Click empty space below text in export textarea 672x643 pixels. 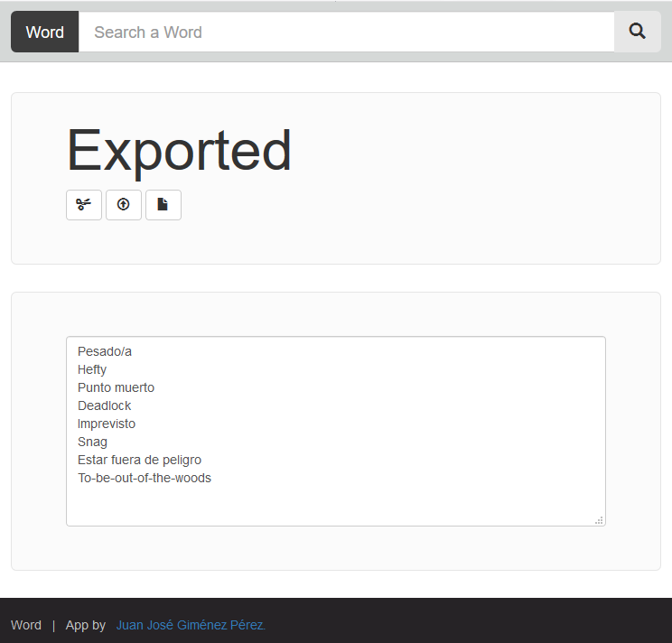coord(334,504)
